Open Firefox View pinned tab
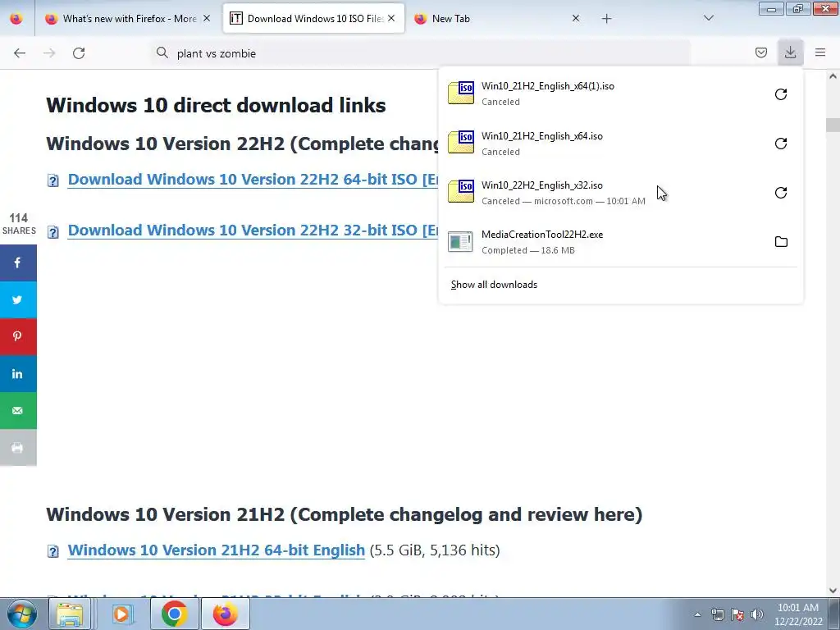Image resolution: width=840 pixels, height=630 pixels. pyautogui.click(x=16, y=19)
